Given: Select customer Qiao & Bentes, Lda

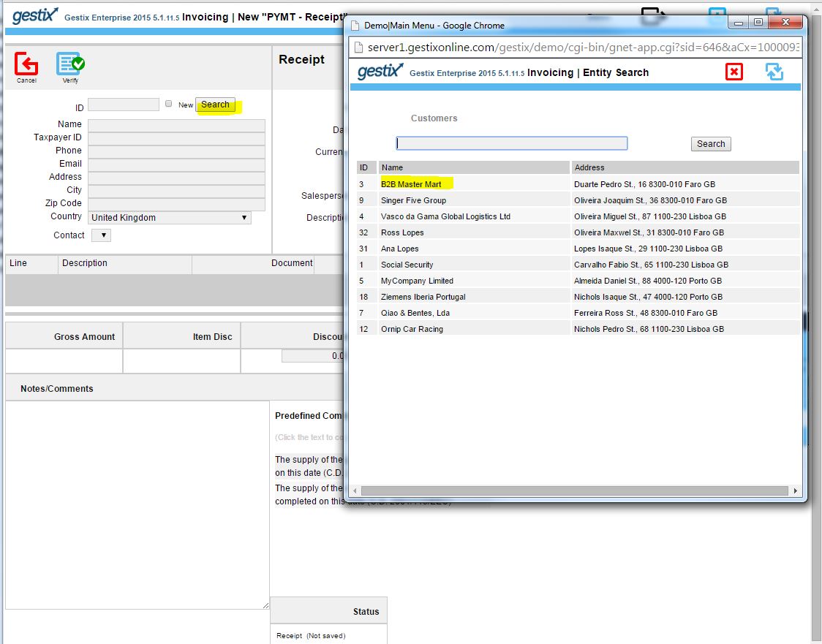Looking at the screenshot, I should tap(415, 313).
